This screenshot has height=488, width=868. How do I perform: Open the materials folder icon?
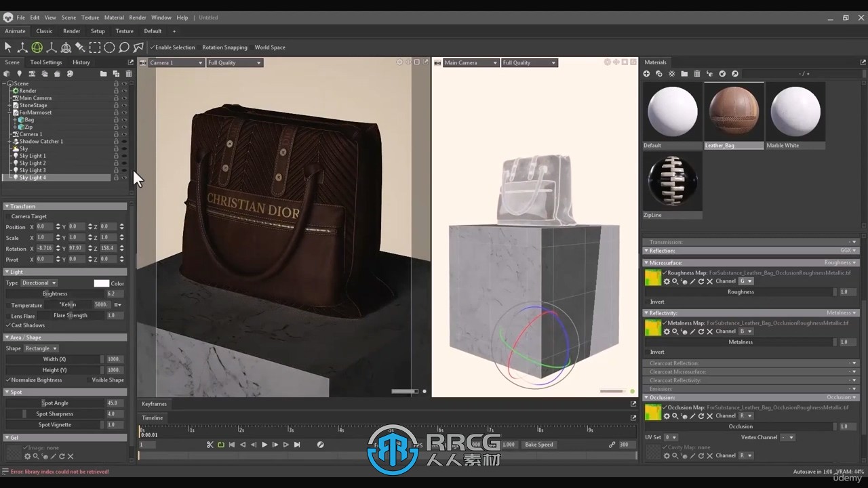(684, 74)
